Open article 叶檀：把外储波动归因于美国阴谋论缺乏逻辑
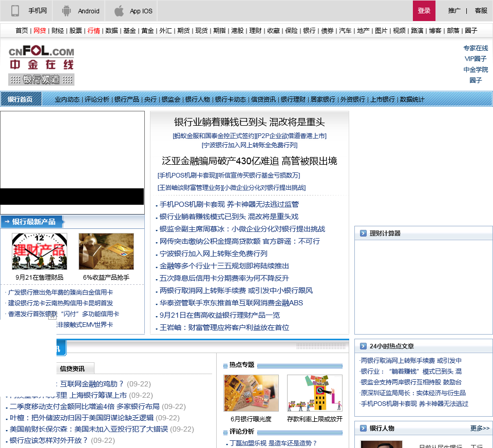The height and width of the screenshot is (448, 493). (x=82, y=418)
